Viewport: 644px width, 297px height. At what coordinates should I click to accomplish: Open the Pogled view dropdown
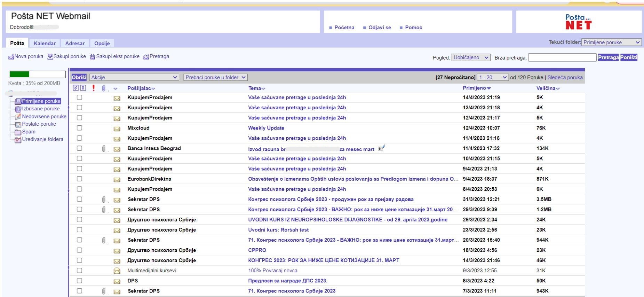click(x=471, y=57)
